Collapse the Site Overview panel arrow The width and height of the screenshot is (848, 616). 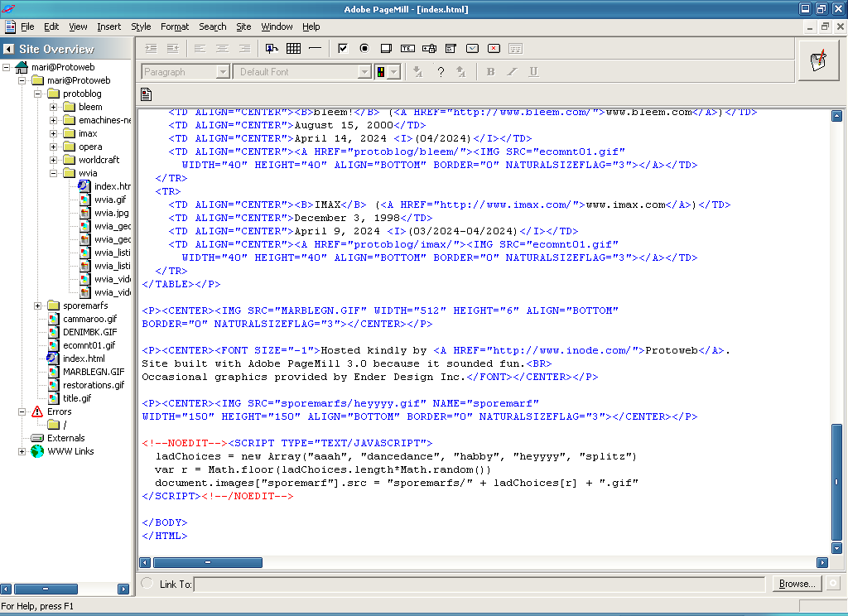(x=8, y=49)
